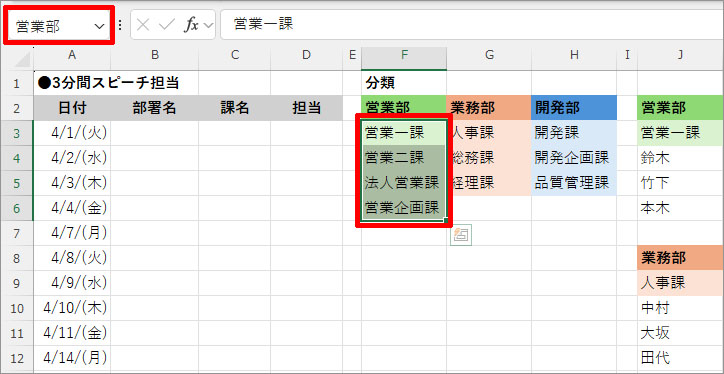Click the Quick Analysis icon below the selection
Viewport: 724px width, 374px height.
pyautogui.click(x=461, y=235)
